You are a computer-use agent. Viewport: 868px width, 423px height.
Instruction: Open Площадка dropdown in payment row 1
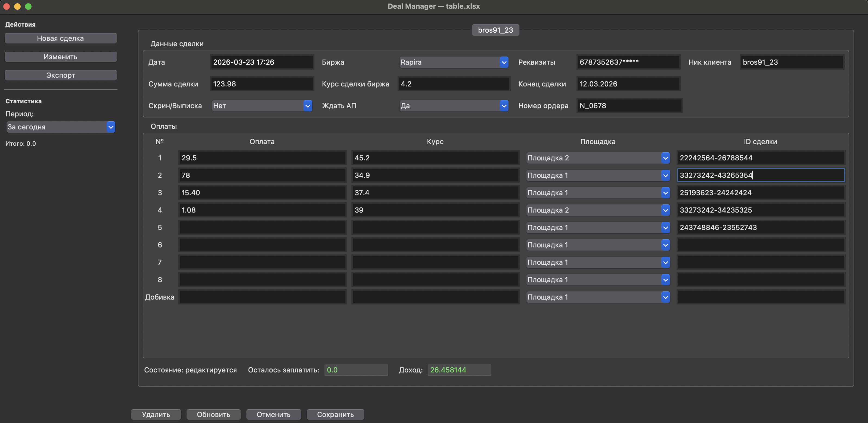[598, 158]
